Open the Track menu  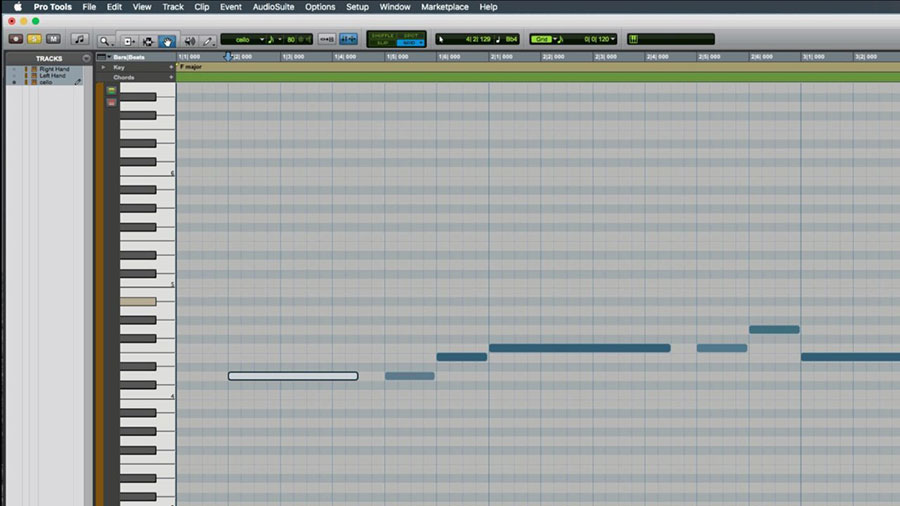point(173,7)
